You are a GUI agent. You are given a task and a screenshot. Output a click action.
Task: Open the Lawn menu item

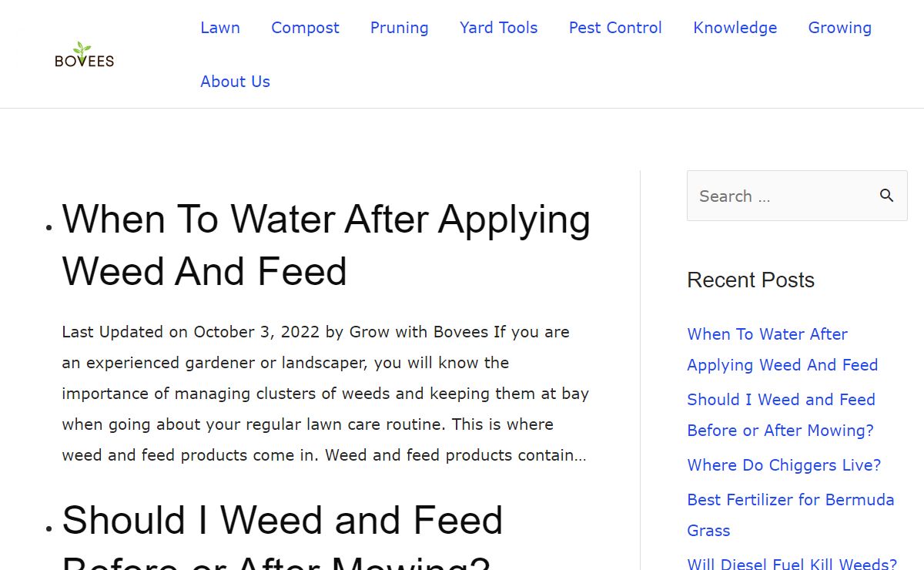pos(220,28)
